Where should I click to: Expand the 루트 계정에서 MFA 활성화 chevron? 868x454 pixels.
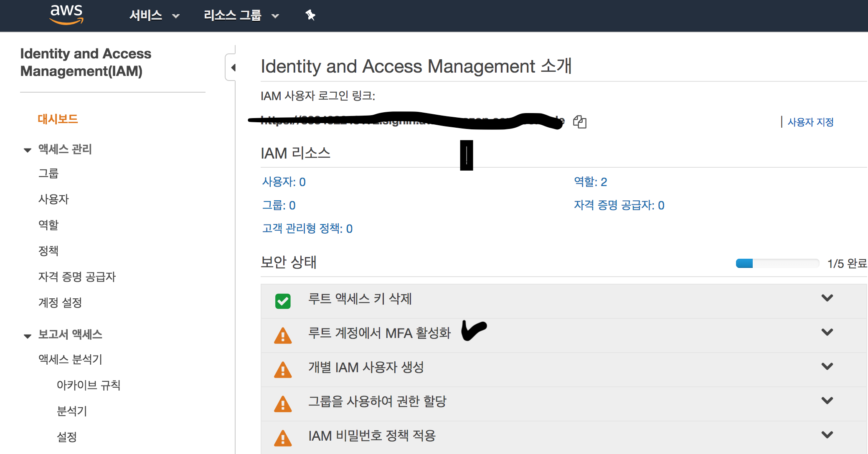click(827, 332)
